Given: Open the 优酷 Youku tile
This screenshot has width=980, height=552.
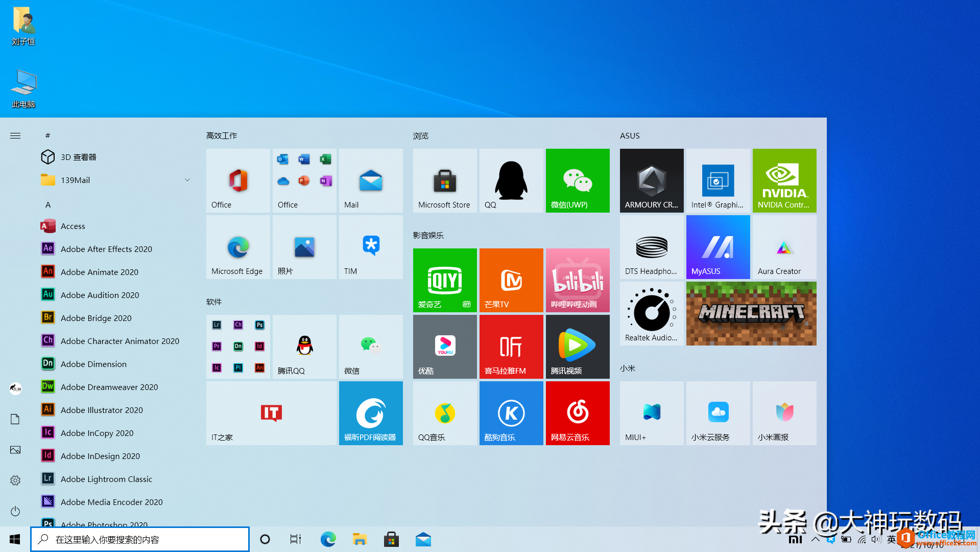Looking at the screenshot, I should 445,347.
